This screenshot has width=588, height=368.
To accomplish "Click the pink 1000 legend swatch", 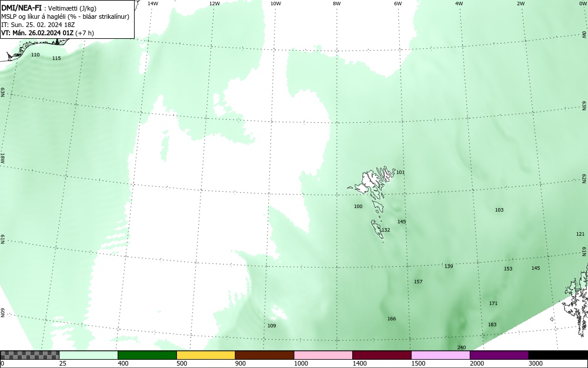I will pos(323,355).
